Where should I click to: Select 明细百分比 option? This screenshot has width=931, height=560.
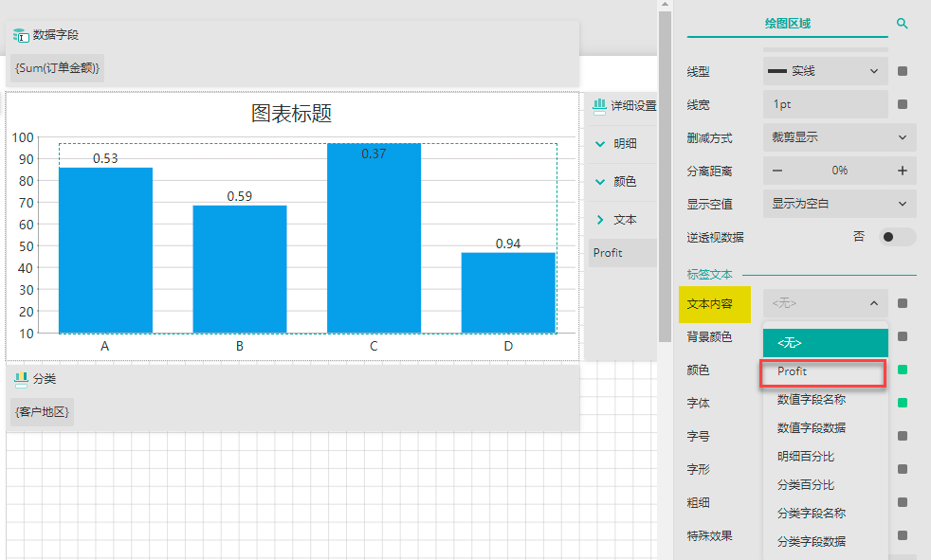coord(826,457)
